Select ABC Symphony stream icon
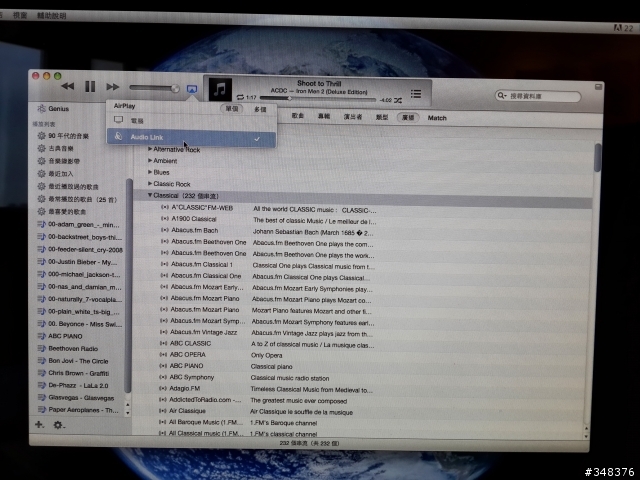This screenshot has height=480, width=640. pyautogui.click(x=163, y=377)
